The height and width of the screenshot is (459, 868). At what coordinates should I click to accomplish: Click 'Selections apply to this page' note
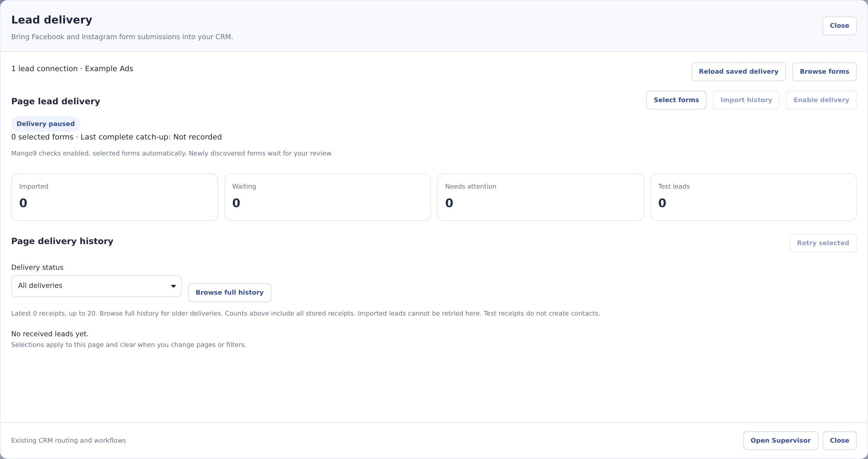(x=129, y=345)
